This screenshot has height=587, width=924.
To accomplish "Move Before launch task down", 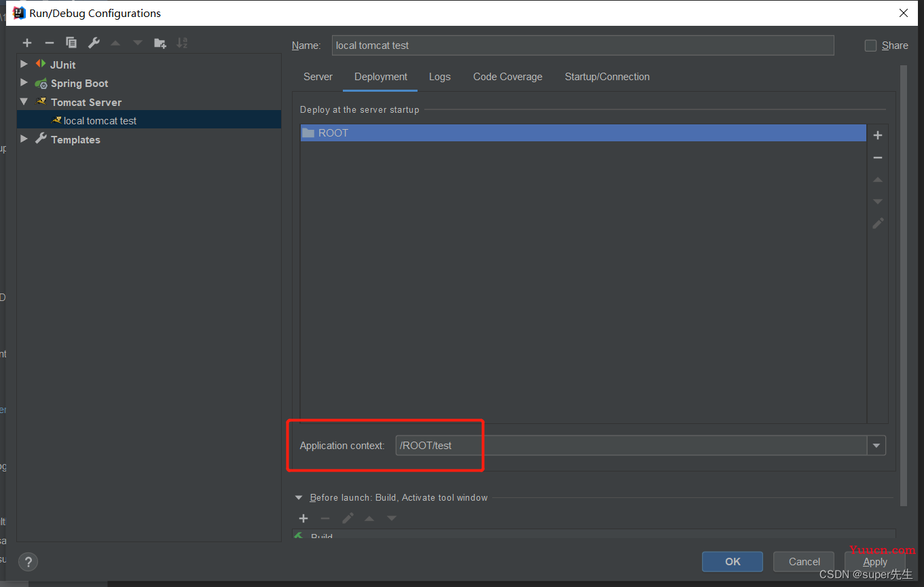I will (x=392, y=518).
